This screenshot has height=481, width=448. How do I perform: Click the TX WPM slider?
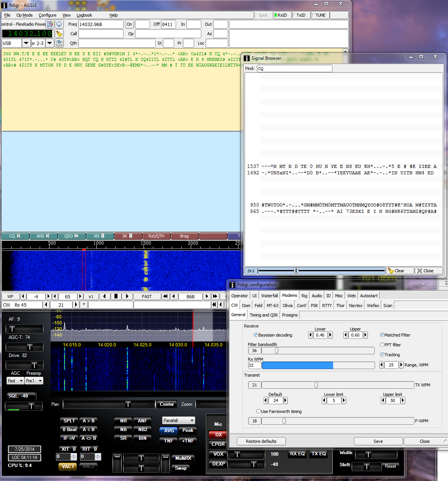317,385
